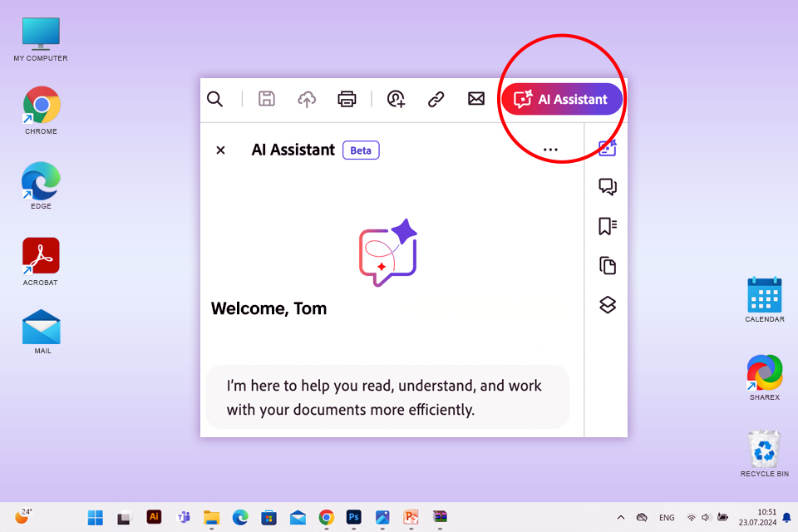Click the AI Assistant chat sparkle illustration
Image resolution: width=798 pixels, height=532 pixels.
pyautogui.click(x=388, y=253)
